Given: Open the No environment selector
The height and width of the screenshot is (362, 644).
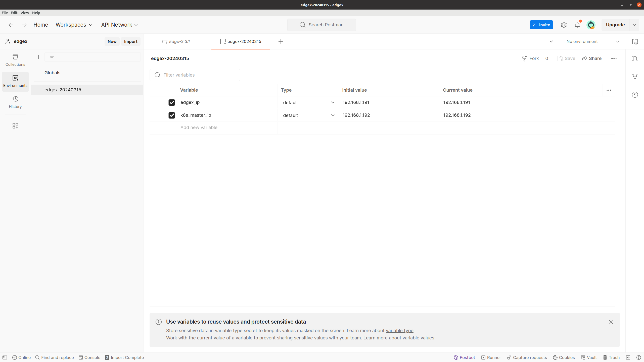Looking at the screenshot, I should pyautogui.click(x=593, y=41).
